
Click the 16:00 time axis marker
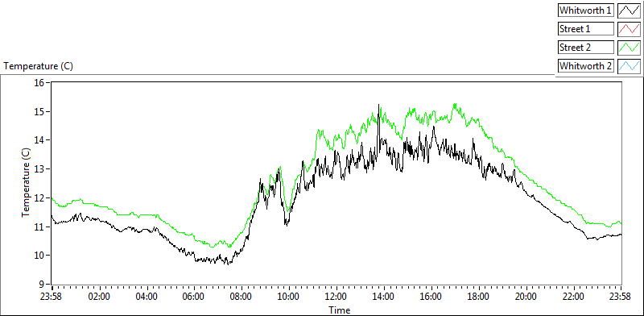tap(431, 297)
